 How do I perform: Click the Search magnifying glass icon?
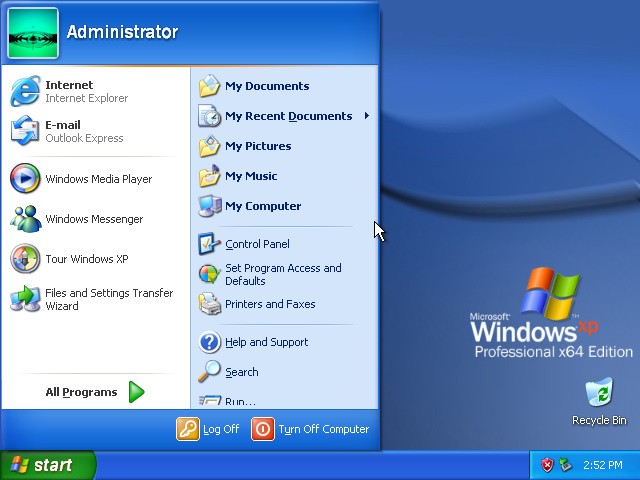pyautogui.click(x=209, y=371)
